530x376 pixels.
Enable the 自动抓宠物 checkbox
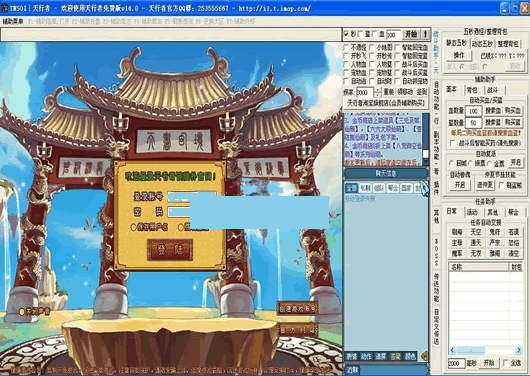click(x=397, y=81)
